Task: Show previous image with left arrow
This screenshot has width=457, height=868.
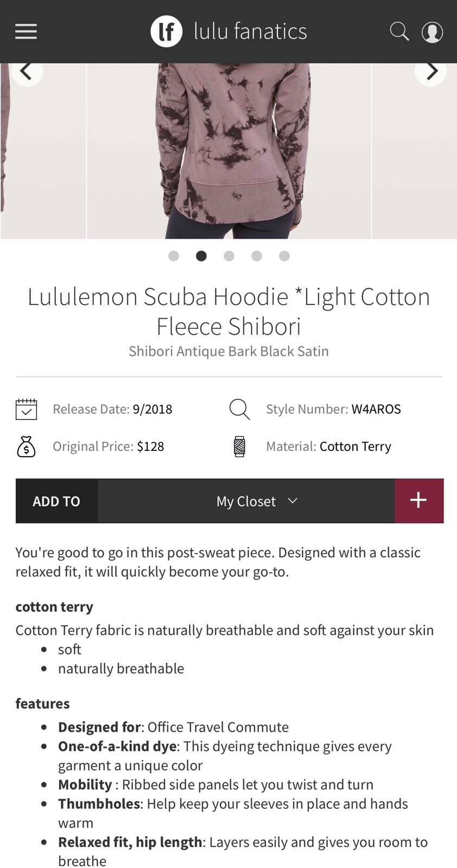Action: (27, 71)
